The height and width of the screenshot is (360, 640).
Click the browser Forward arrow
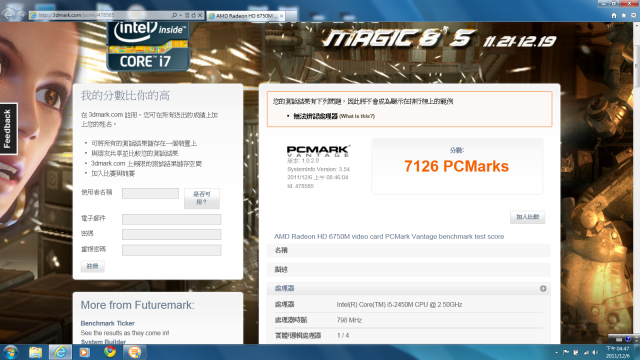[21, 16]
